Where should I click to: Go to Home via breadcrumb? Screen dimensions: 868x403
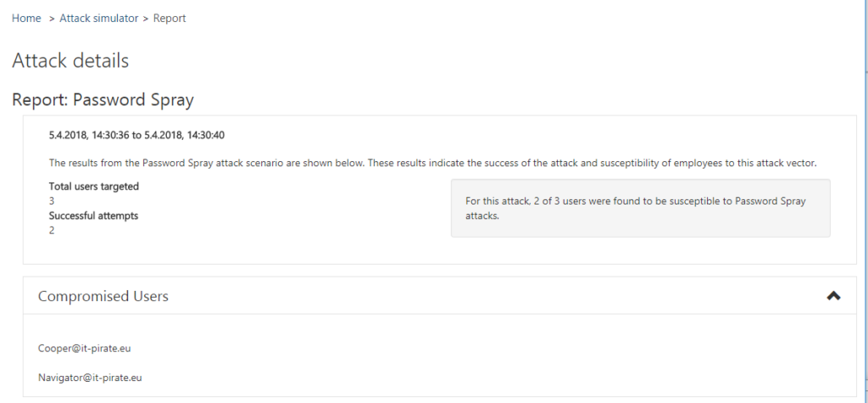tap(26, 19)
